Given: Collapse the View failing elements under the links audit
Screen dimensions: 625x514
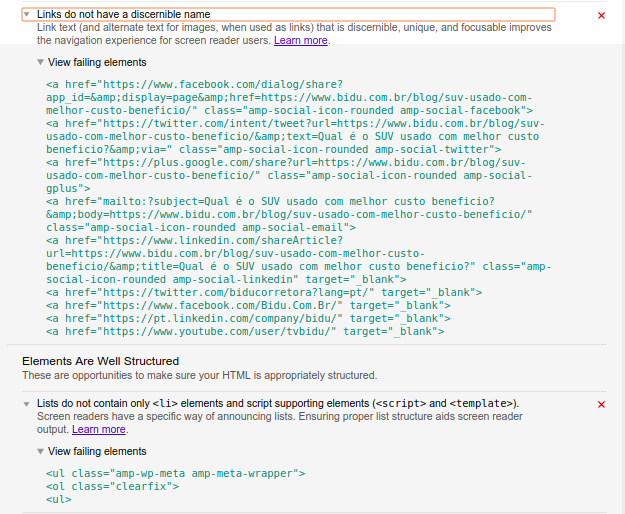Looking at the screenshot, I should pyautogui.click(x=40, y=62).
